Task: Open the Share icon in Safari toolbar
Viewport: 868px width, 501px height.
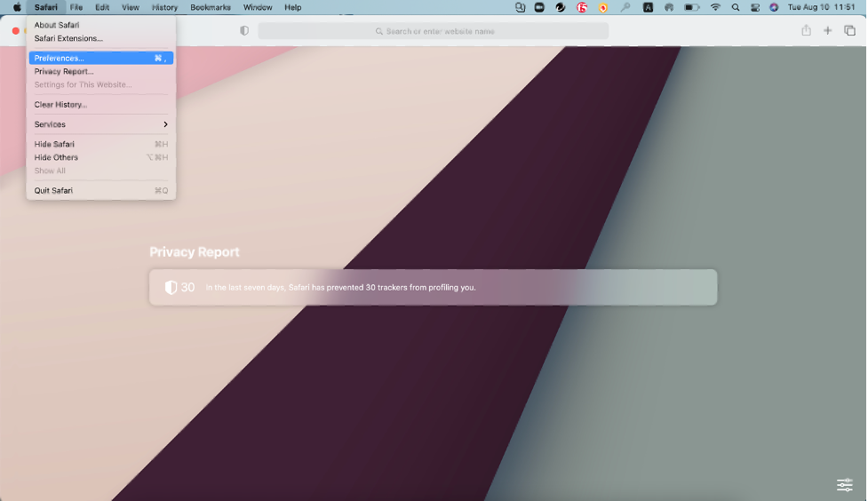Action: (x=806, y=31)
